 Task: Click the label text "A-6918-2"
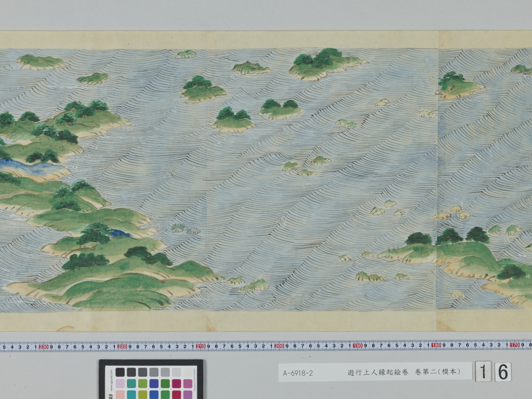pos(298,373)
